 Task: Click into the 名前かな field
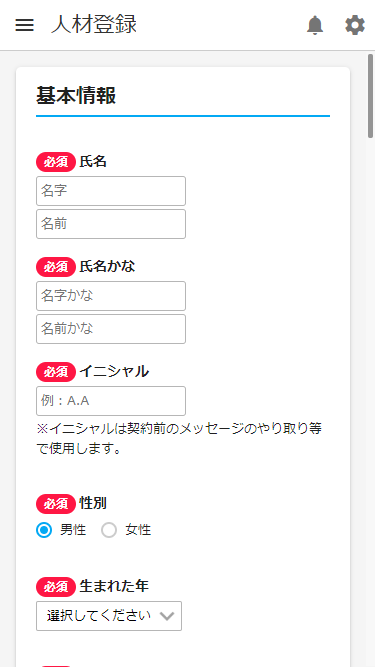pos(111,329)
